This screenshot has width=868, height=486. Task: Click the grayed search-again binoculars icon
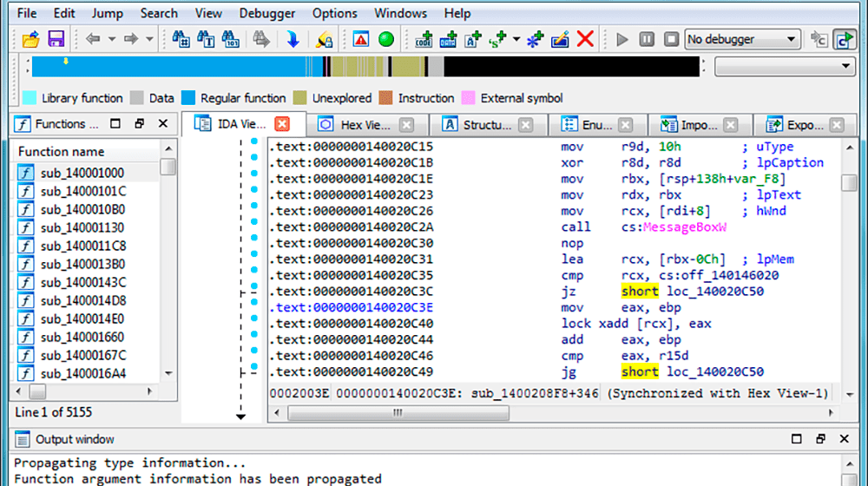(260, 39)
